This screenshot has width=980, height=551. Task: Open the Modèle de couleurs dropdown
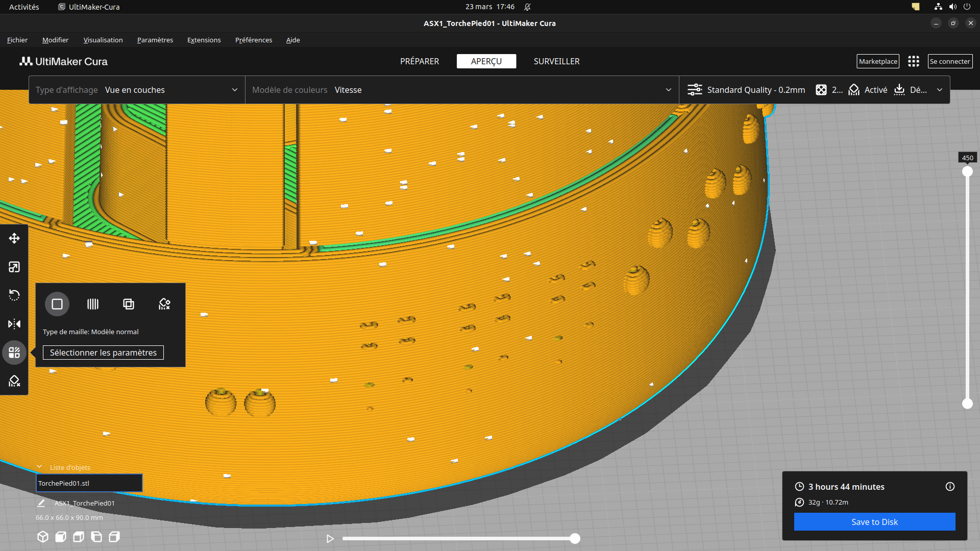pos(462,90)
